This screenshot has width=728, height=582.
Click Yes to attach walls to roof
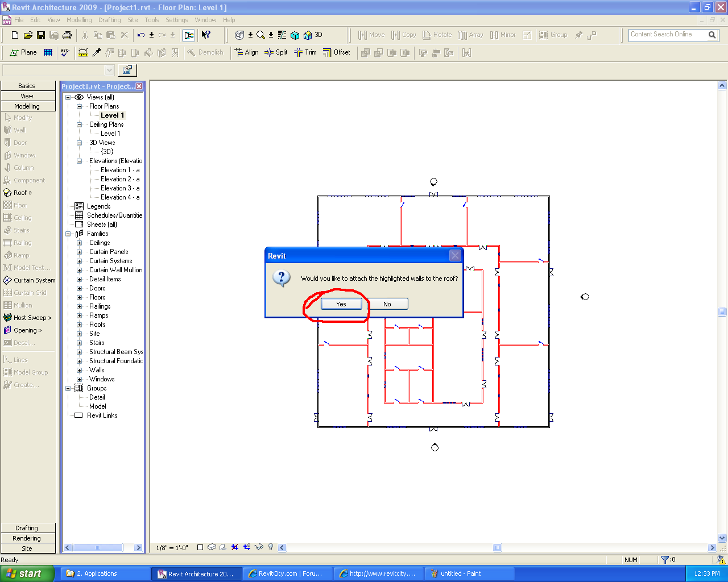click(x=341, y=304)
